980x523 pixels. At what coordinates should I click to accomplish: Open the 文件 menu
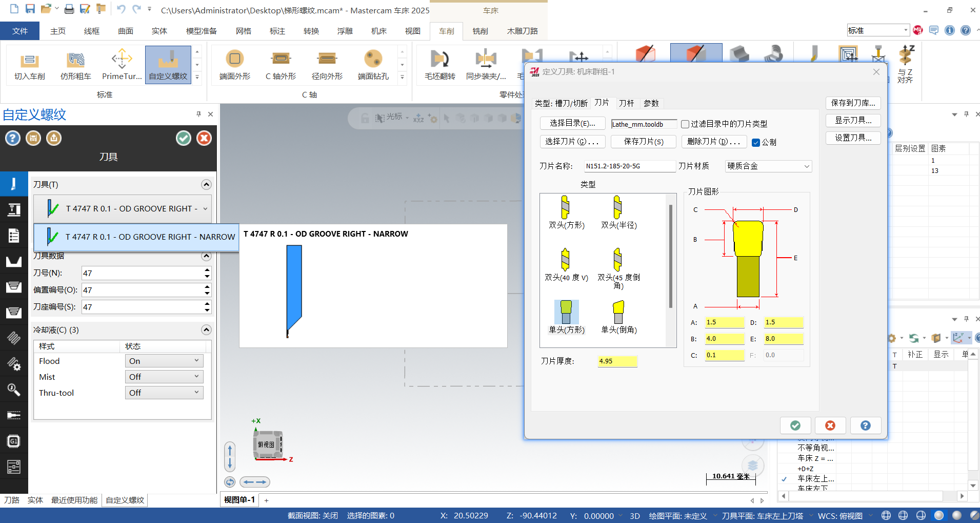(x=20, y=31)
